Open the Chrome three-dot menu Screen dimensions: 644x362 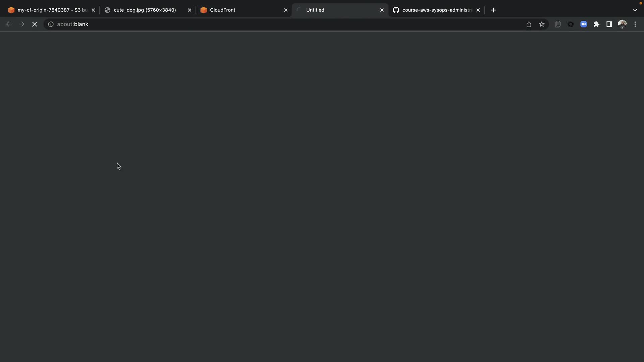[x=635, y=24]
